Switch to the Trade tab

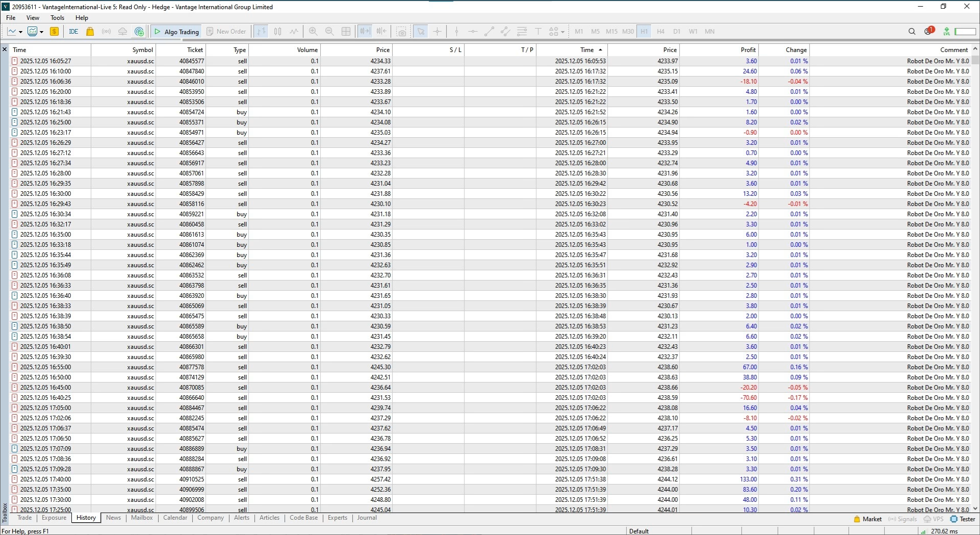click(x=24, y=518)
